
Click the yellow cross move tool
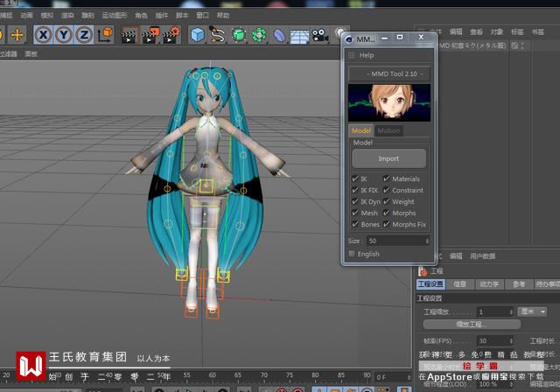(x=17, y=35)
